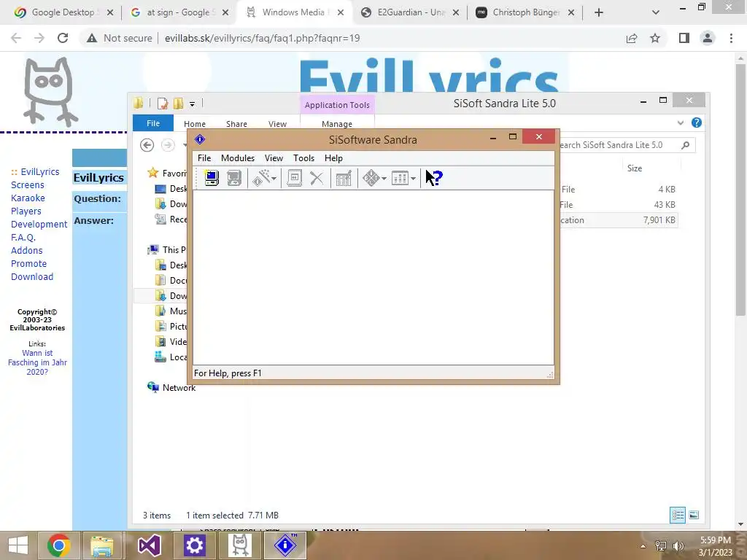Open the Manage tab under Application Tools

click(x=337, y=124)
